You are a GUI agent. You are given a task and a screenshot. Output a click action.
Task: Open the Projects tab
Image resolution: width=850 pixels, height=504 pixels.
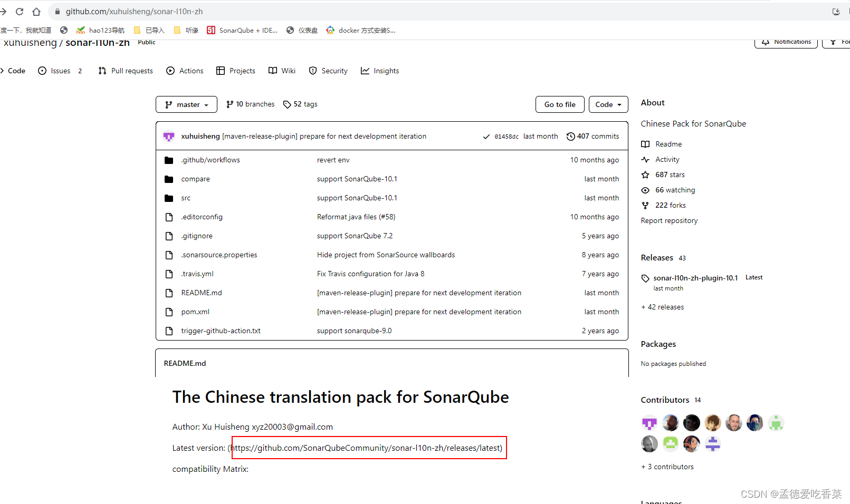[x=236, y=71]
